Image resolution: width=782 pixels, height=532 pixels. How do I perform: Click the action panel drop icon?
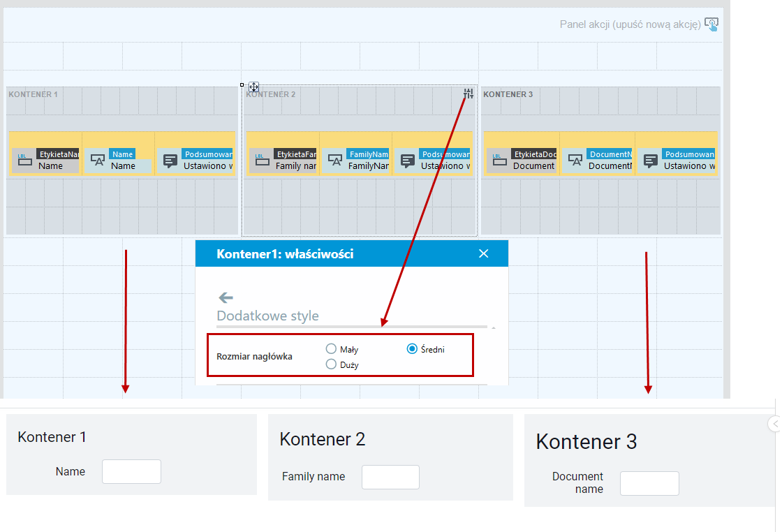coord(711,24)
